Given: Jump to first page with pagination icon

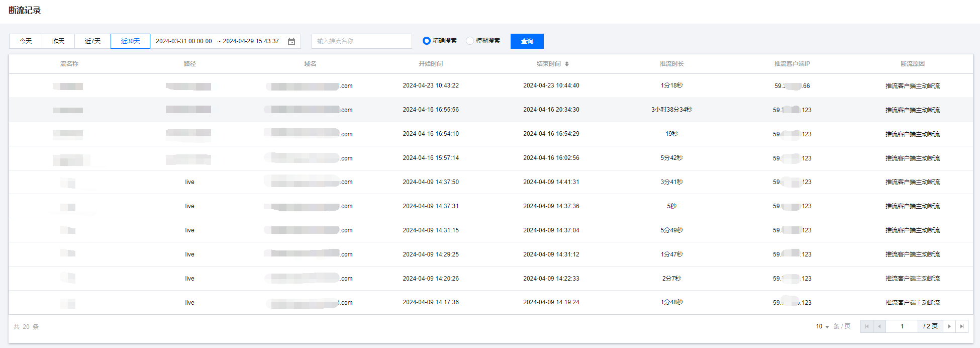Looking at the screenshot, I should [x=866, y=326].
